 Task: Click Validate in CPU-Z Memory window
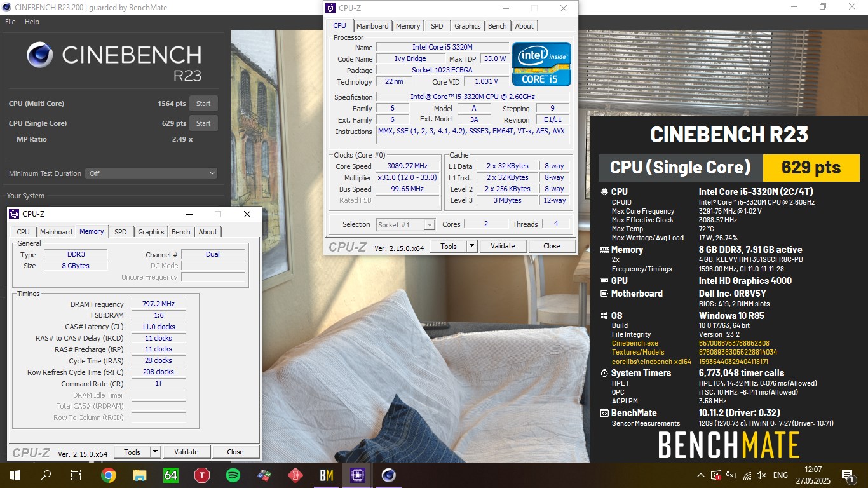(x=186, y=452)
